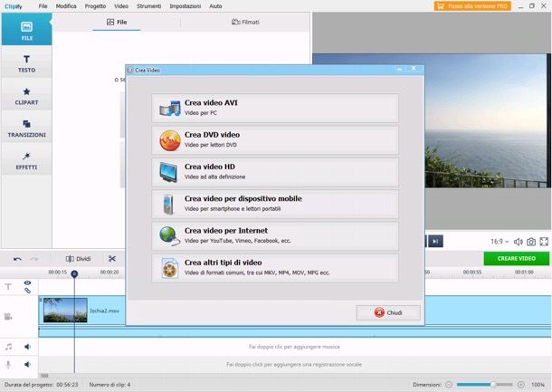Toggle the text track link icon
552x392 pixels.
(x=27, y=291)
